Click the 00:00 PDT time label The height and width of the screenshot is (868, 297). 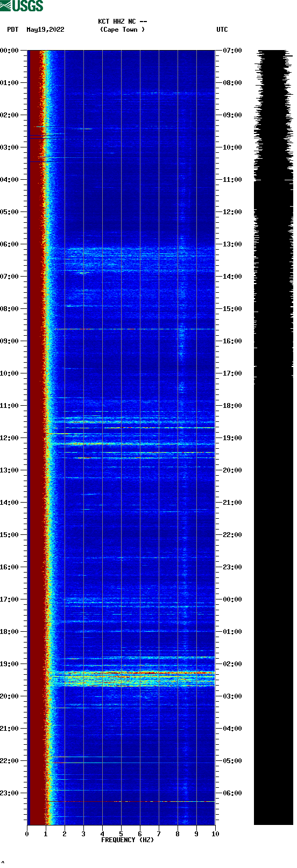[9, 51]
